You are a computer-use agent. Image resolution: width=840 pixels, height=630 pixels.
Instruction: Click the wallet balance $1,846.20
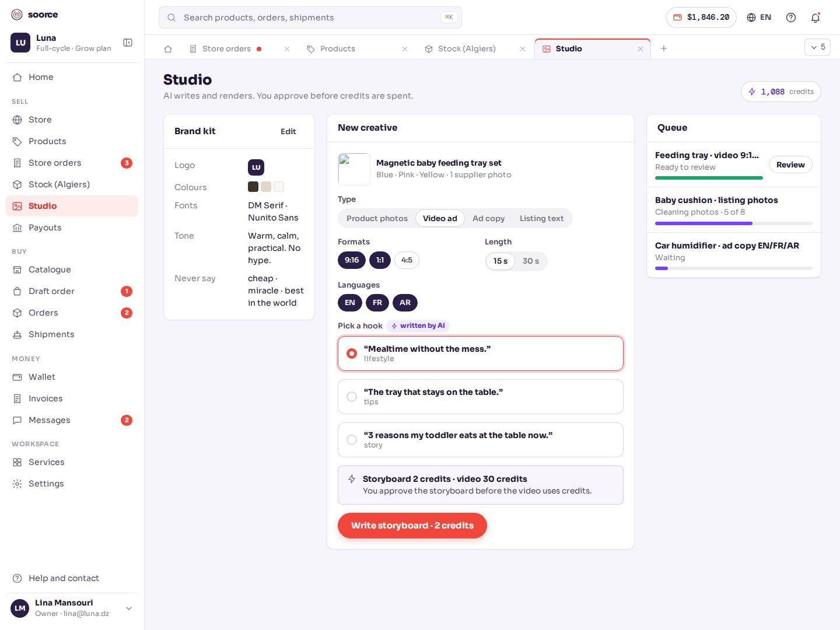pyautogui.click(x=701, y=17)
